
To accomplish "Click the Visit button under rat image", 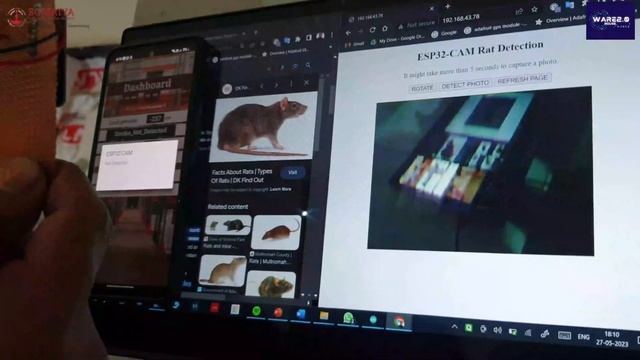I will pyautogui.click(x=293, y=173).
